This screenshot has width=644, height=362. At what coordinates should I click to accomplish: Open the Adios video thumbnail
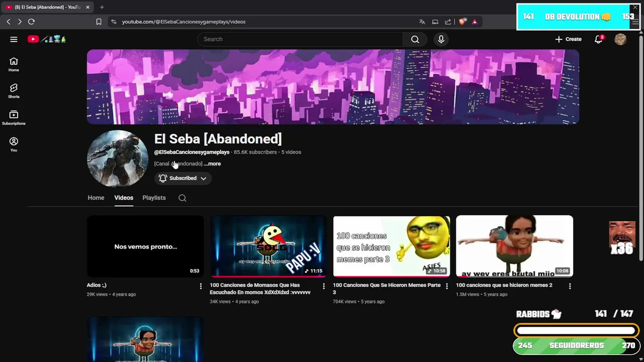tap(145, 246)
